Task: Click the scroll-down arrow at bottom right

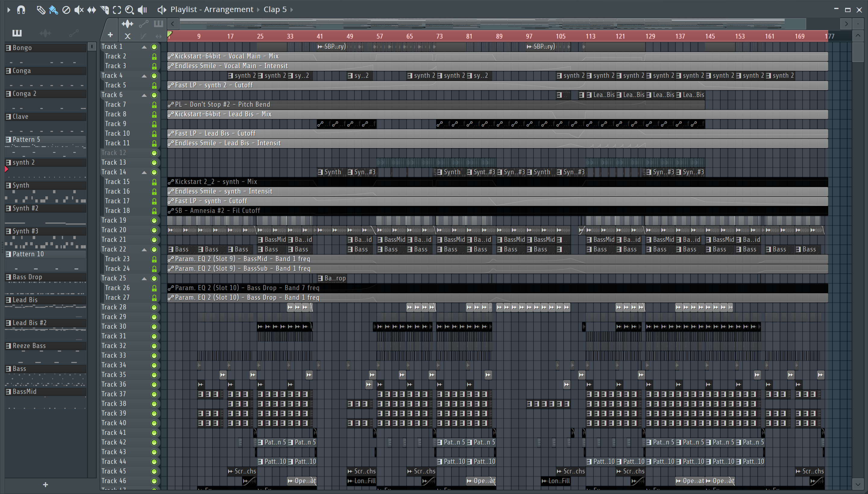Action: pyautogui.click(x=858, y=484)
